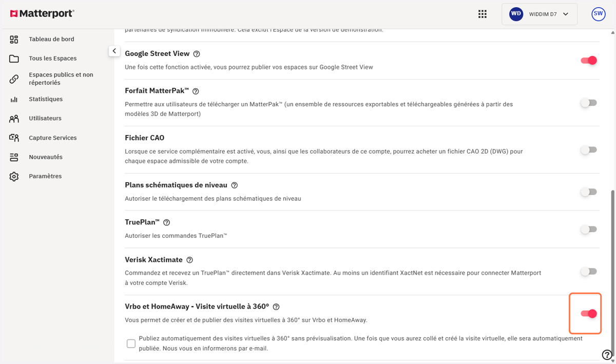Click the Espaces publics link icon
The width and height of the screenshot is (616, 364).
tap(14, 79)
